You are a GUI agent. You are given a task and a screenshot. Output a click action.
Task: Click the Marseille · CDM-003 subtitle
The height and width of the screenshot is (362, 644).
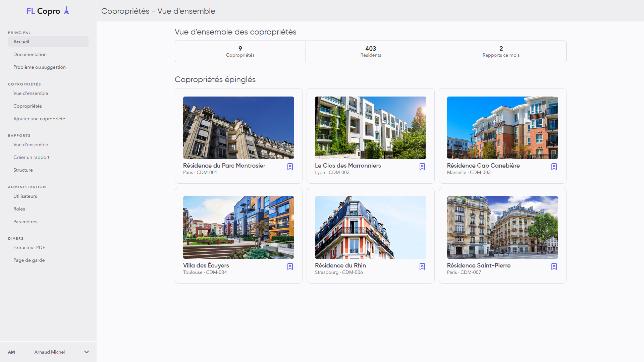(469, 172)
